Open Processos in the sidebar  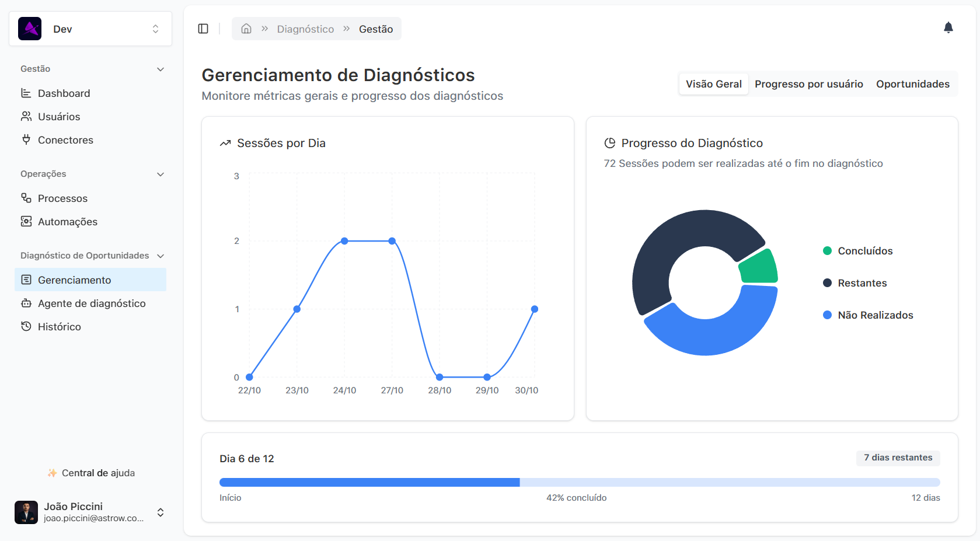coord(62,198)
